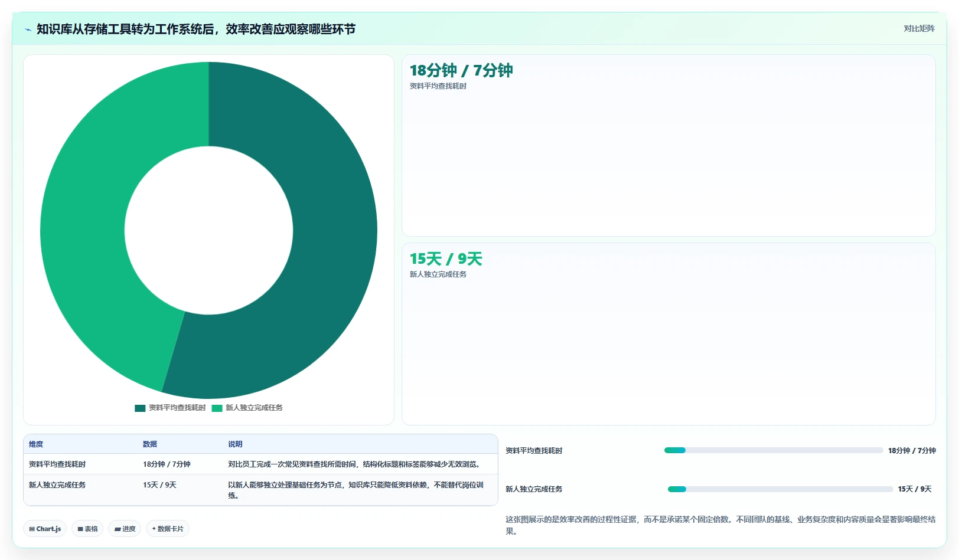Click the 表格 tag chip

click(87, 529)
